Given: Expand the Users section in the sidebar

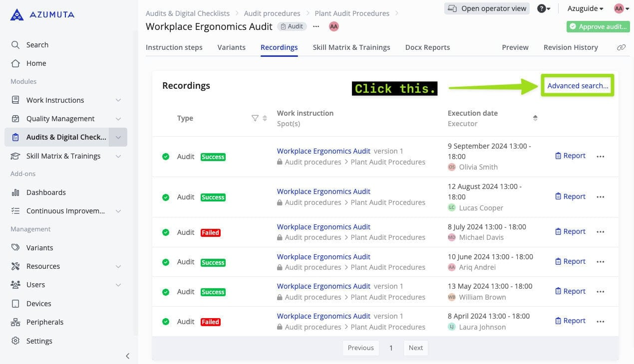Looking at the screenshot, I should pos(35,285).
